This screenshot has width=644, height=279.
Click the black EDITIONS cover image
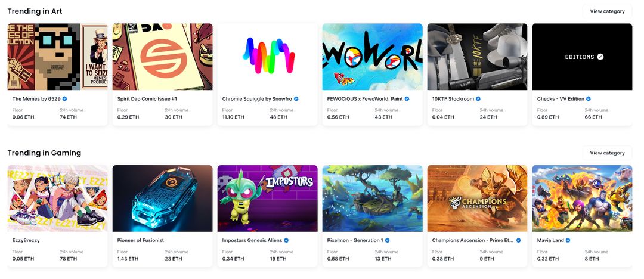click(x=582, y=57)
